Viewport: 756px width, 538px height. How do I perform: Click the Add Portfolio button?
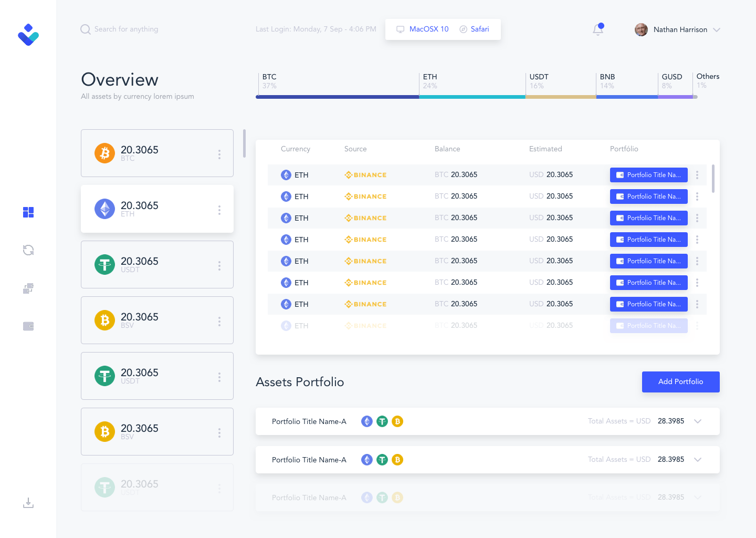680,382
